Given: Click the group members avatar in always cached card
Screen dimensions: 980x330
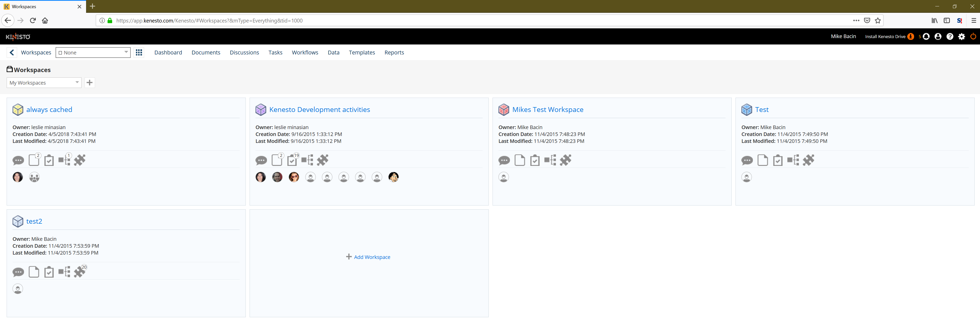Looking at the screenshot, I should click(x=34, y=177).
